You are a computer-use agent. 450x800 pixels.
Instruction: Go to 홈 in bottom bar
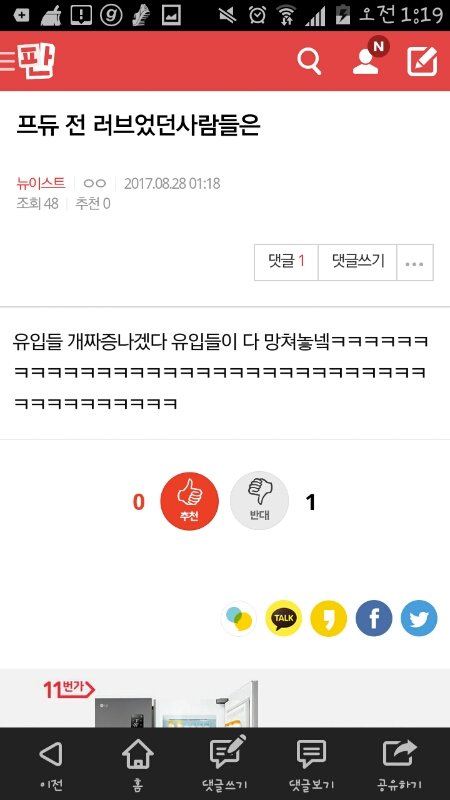click(x=138, y=764)
